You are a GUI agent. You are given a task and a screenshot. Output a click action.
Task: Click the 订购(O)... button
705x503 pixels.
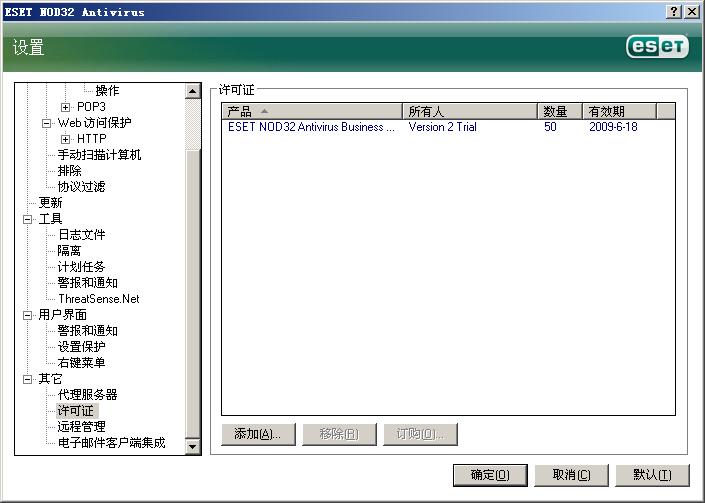[x=420, y=434]
